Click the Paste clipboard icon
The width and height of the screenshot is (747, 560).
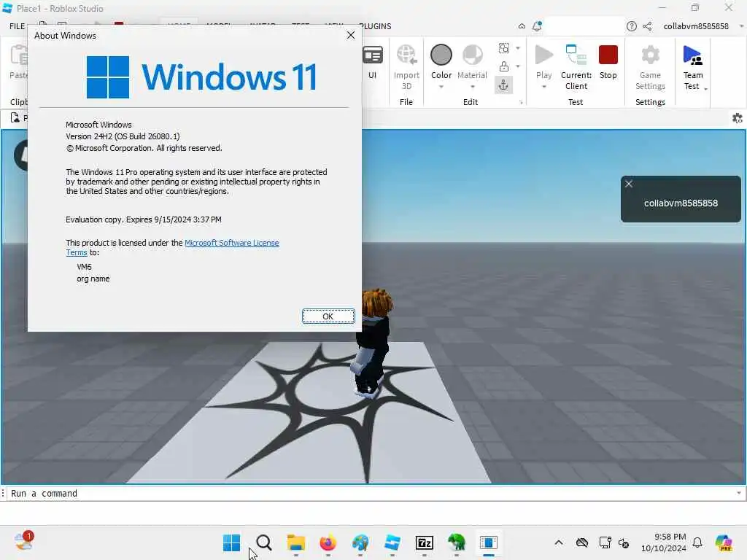tap(19, 55)
